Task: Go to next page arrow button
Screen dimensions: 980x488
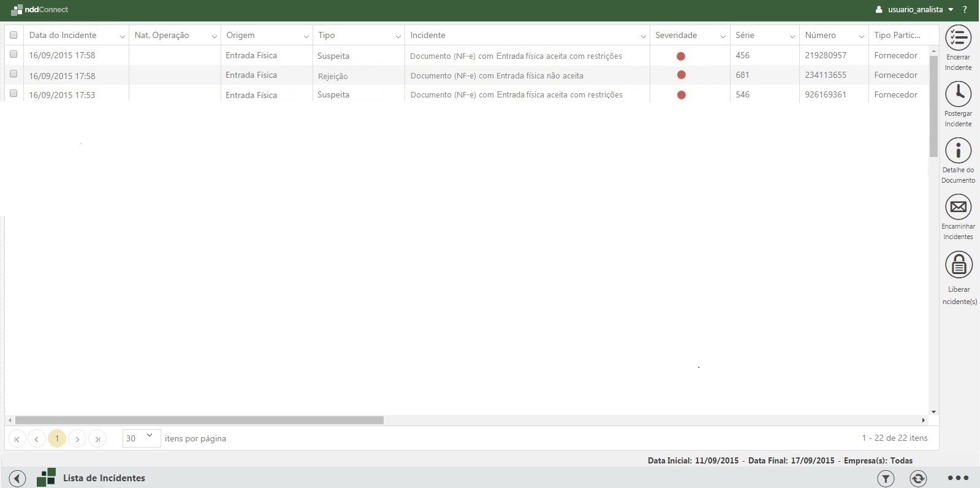Action: coord(77,438)
